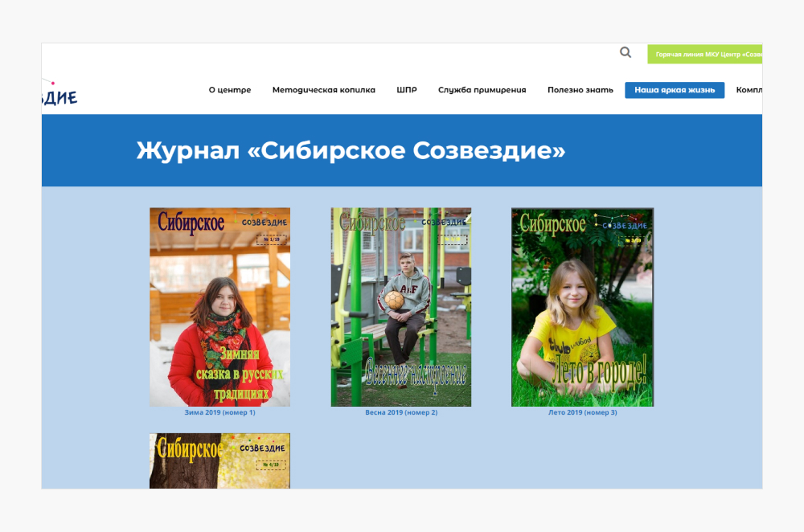
Task: Open the «О центре» menu item
Action: point(230,90)
